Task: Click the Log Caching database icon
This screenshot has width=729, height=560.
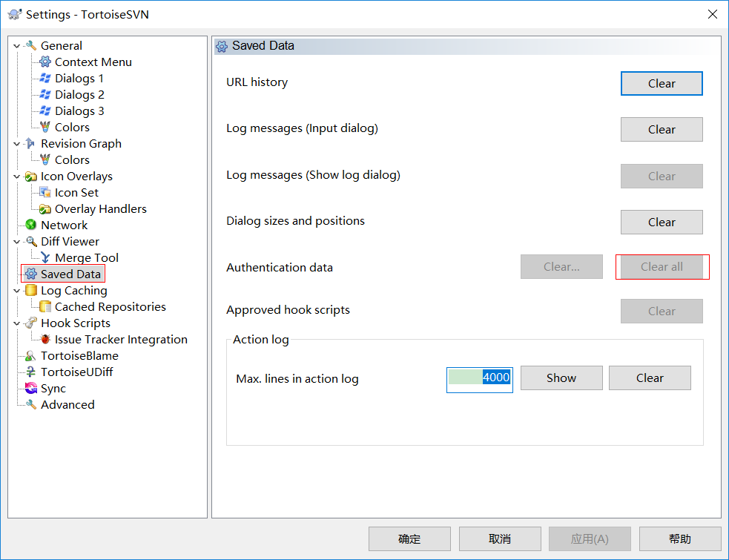Action: (31, 290)
